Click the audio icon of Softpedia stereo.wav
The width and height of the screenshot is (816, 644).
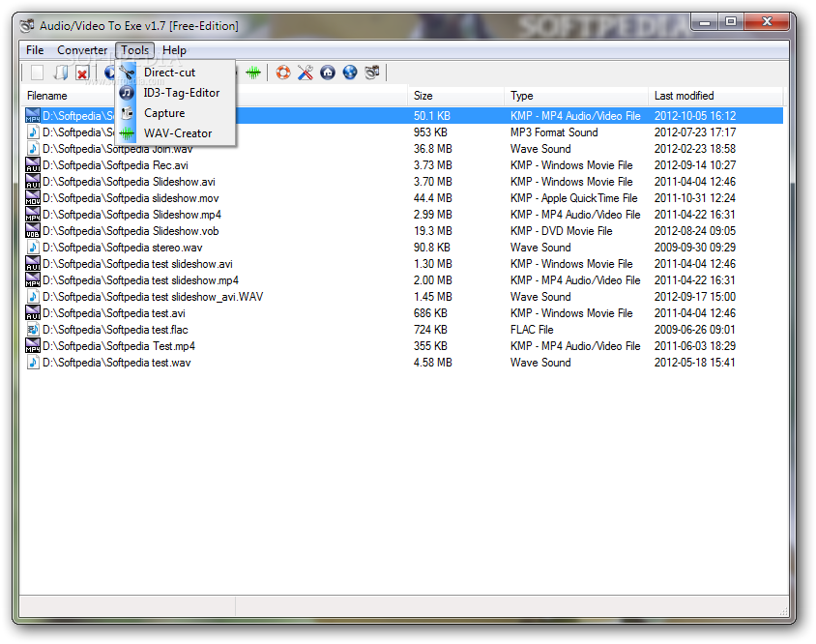click(x=33, y=248)
